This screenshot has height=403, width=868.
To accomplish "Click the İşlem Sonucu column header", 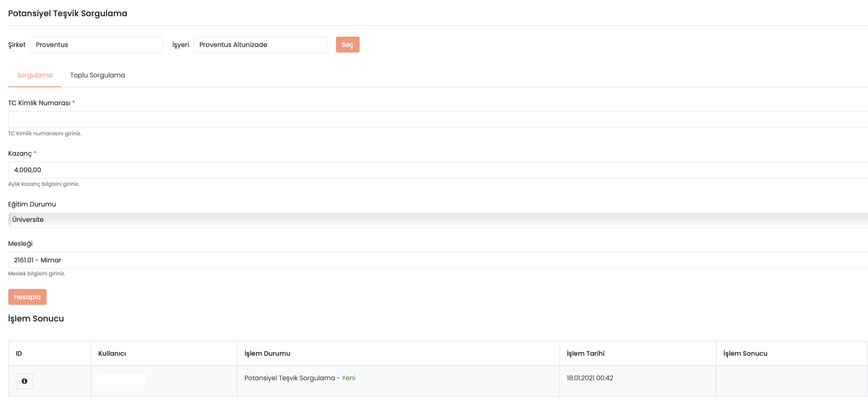I will tap(745, 353).
